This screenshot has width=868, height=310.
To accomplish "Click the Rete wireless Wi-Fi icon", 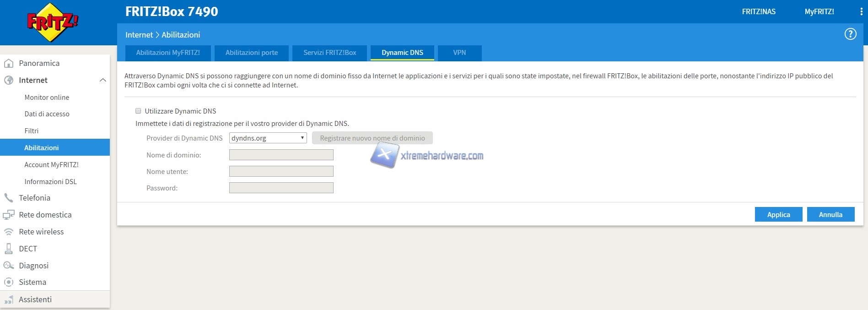I will click(9, 232).
